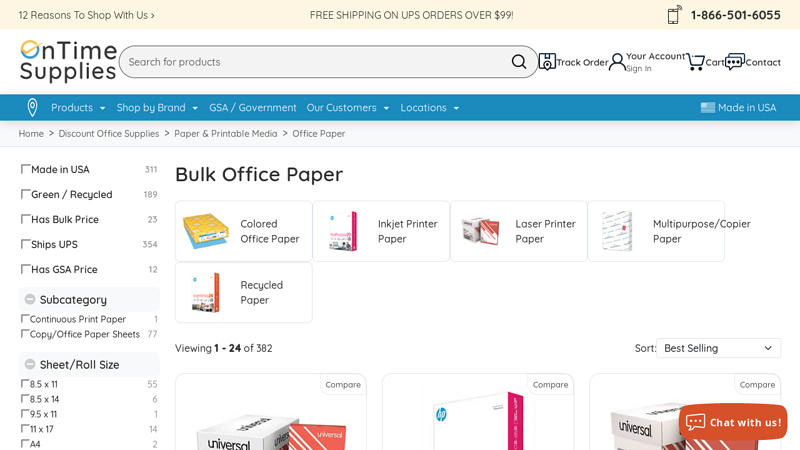This screenshot has width=800, height=450.
Task: Open the Multipurpose/Copier Paper thumbnail
Action: coord(617,231)
